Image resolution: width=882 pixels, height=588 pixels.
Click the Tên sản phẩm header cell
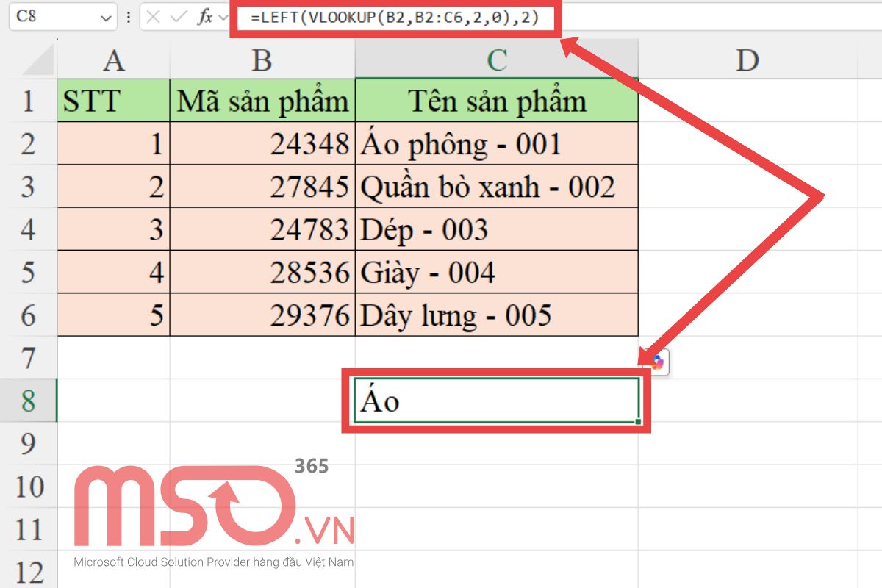tap(497, 101)
